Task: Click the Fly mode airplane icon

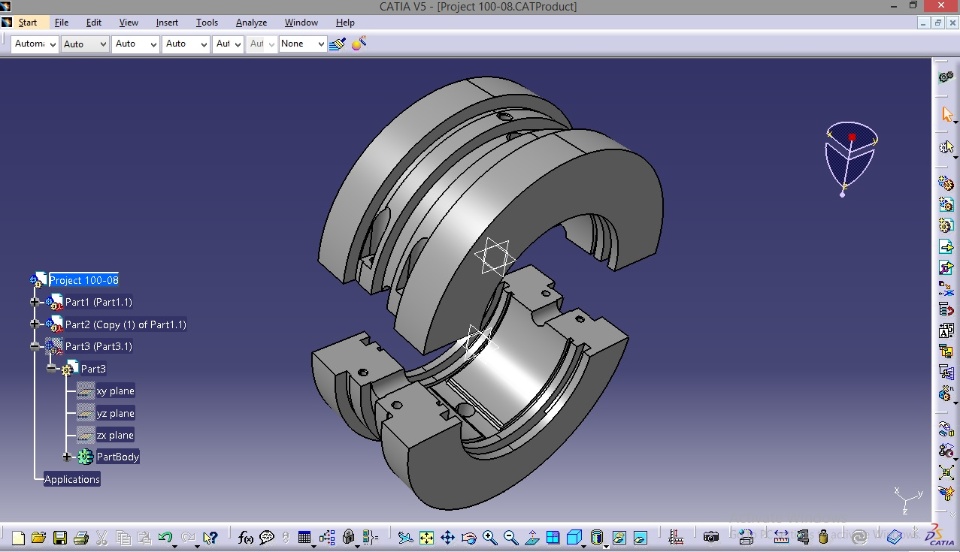Action: click(x=405, y=538)
